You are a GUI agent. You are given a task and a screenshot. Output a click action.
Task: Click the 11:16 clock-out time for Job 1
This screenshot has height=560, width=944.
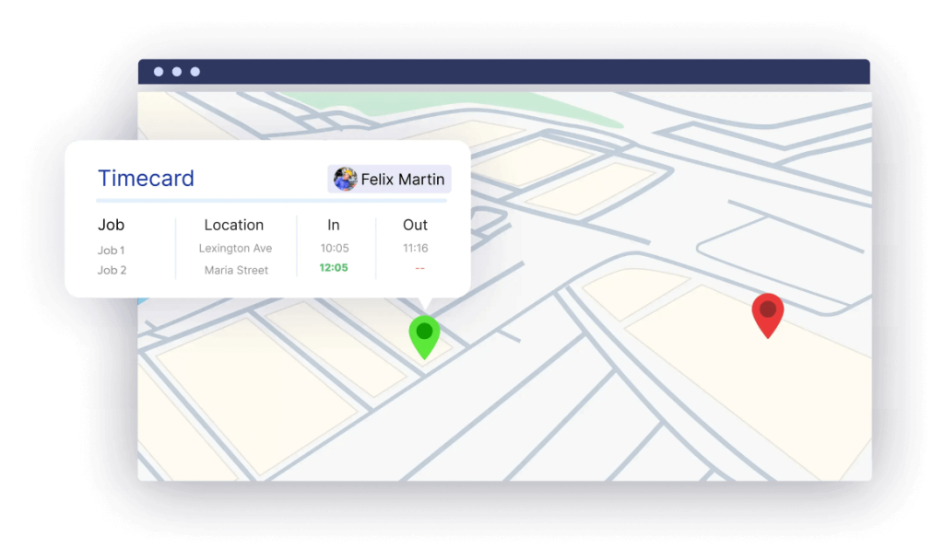(416, 248)
